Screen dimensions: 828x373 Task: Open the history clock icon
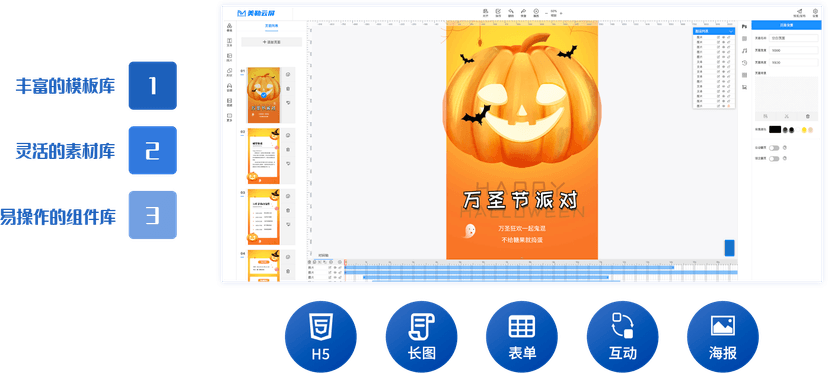pos(745,63)
